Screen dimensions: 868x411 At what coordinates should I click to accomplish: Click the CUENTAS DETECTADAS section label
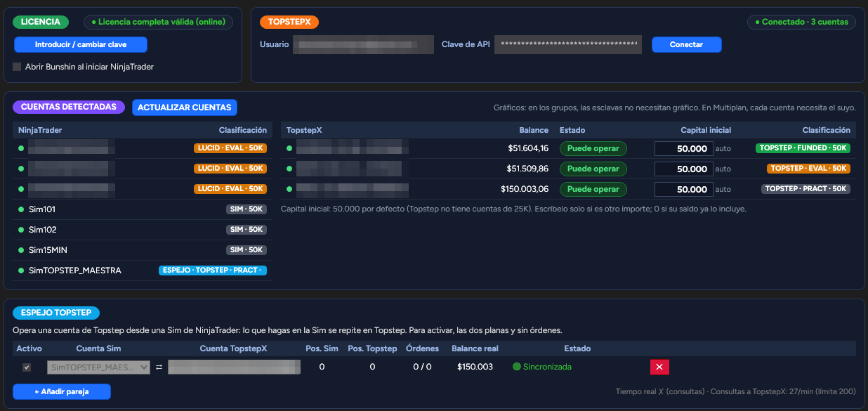(x=69, y=107)
